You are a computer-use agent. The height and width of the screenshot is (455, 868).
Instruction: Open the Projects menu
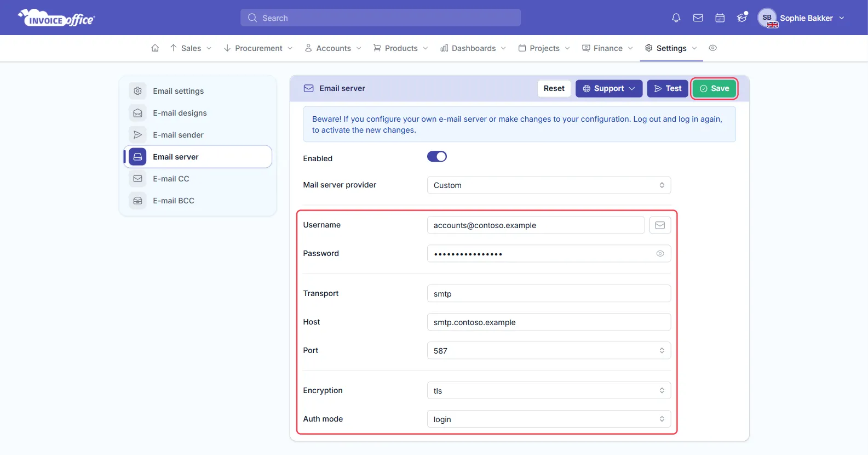pos(544,48)
